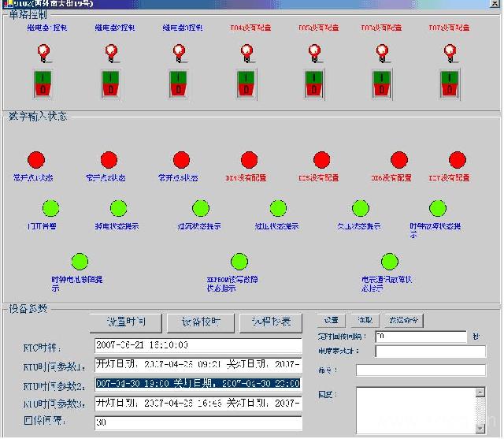Click the red DI4 status indicator

coord(245,161)
